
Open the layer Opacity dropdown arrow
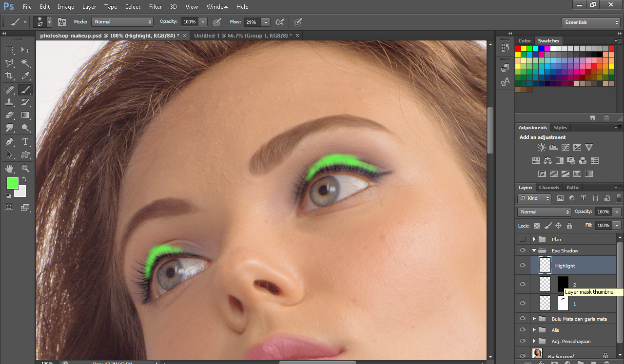[x=617, y=212]
